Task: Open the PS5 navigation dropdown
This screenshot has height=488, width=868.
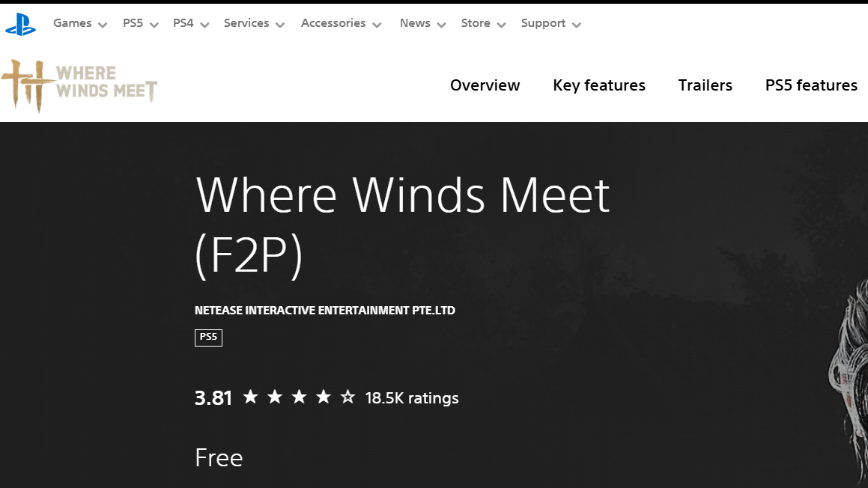Action: 141,24
